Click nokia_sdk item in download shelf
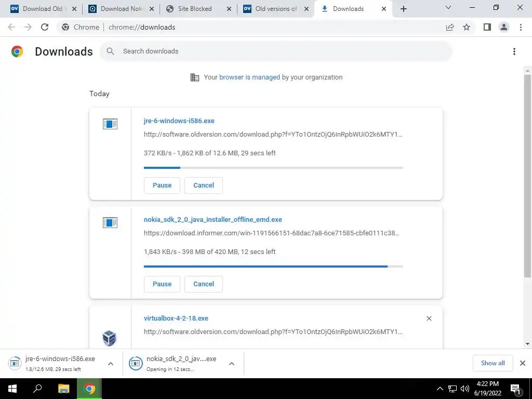 (x=183, y=363)
